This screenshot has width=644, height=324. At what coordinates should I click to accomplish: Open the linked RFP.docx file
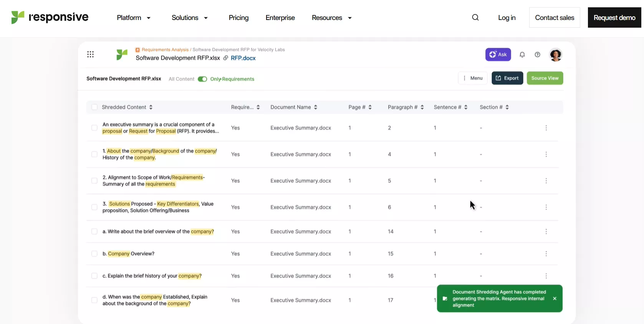(243, 58)
